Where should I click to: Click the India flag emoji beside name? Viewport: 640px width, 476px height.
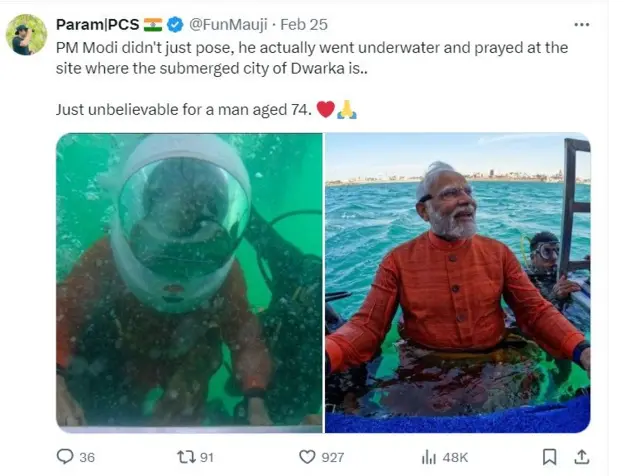[x=153, y=24]
